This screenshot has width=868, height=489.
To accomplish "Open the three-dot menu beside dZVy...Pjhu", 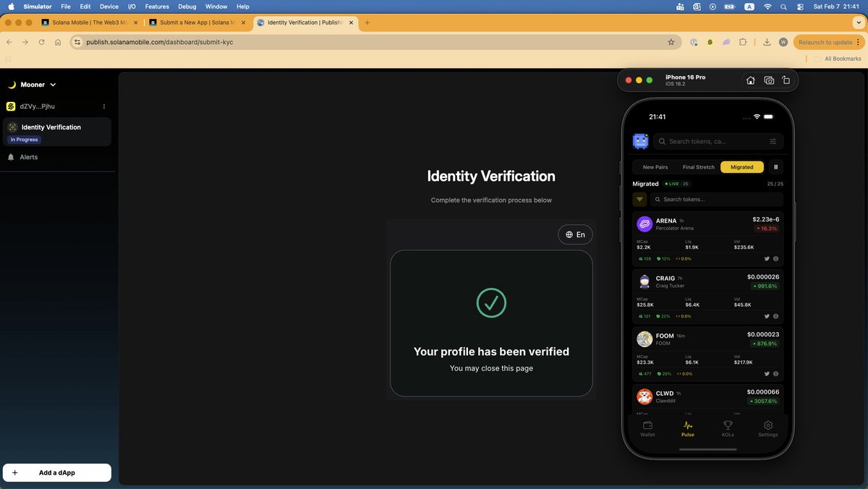I will pos(104,106).
